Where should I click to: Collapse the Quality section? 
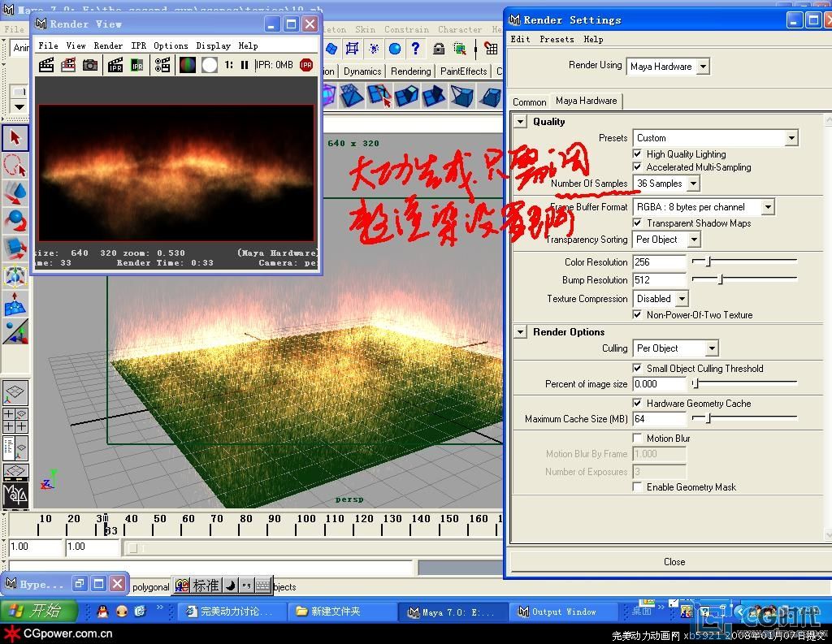pyautogui.click(x=521, y=122)
